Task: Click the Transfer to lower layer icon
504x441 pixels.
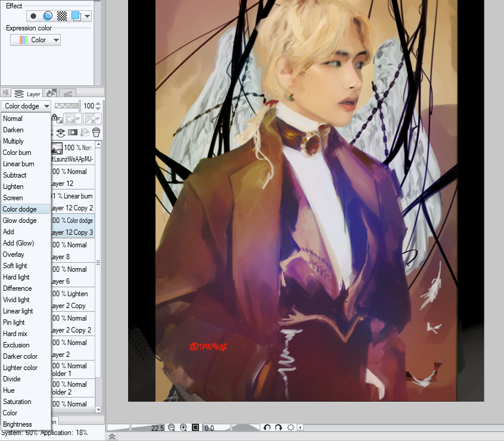Action: [x=61, y=132]
